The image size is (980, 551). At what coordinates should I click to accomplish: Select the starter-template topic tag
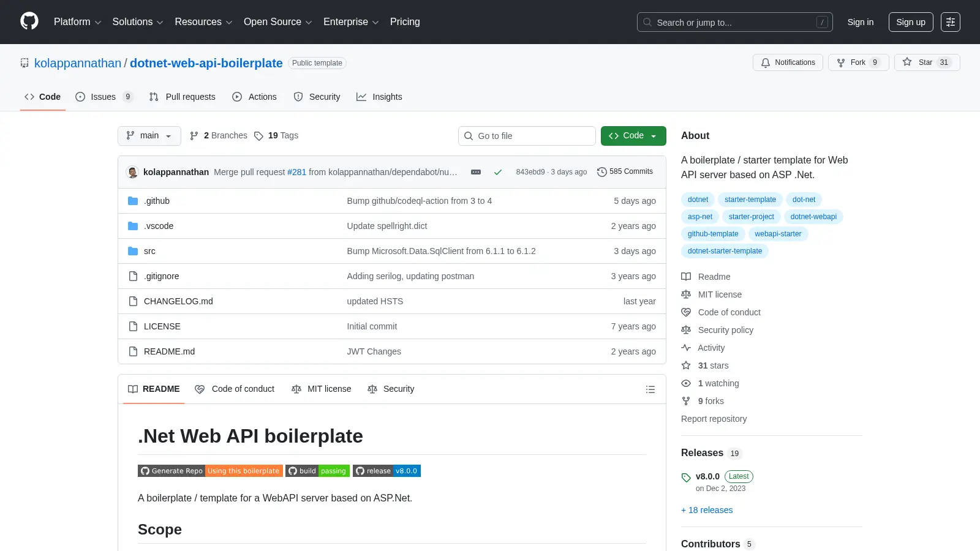pos(750,200)
